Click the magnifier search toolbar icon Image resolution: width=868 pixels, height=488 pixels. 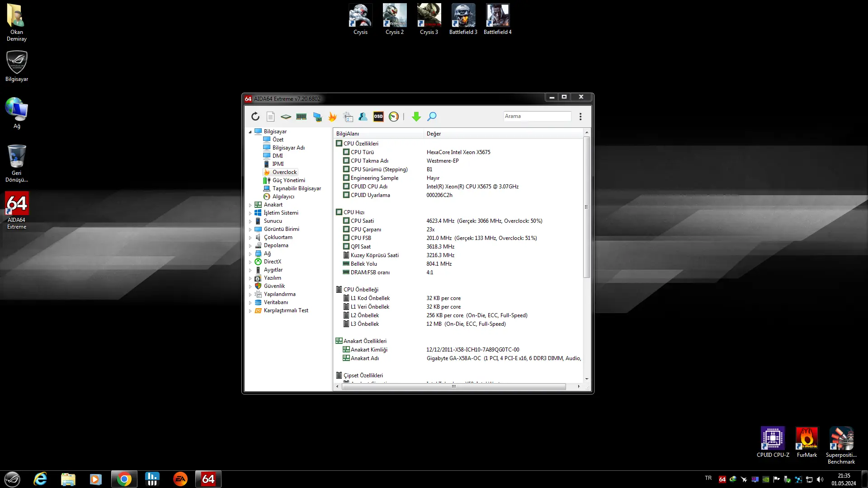tap(432, 117)
